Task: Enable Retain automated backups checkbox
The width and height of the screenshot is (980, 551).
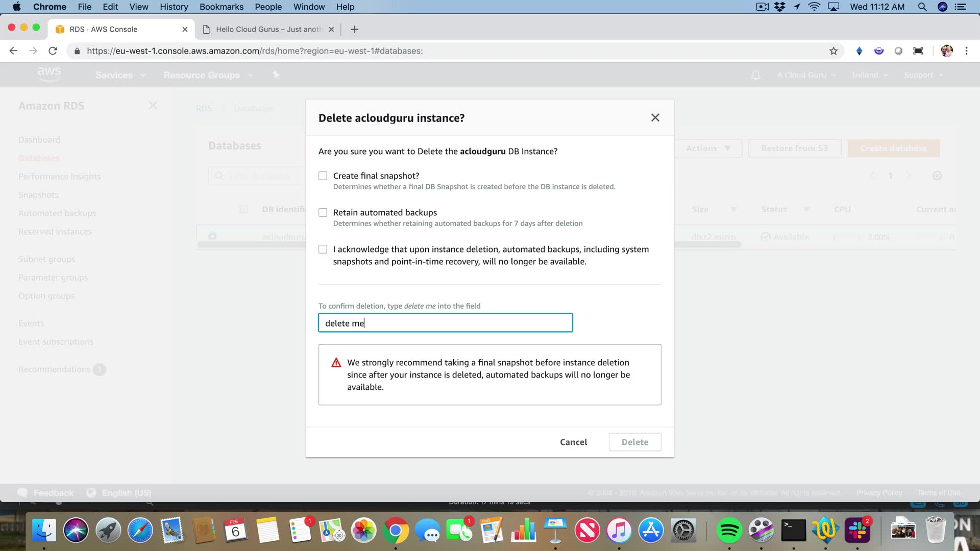Action: 323,213
